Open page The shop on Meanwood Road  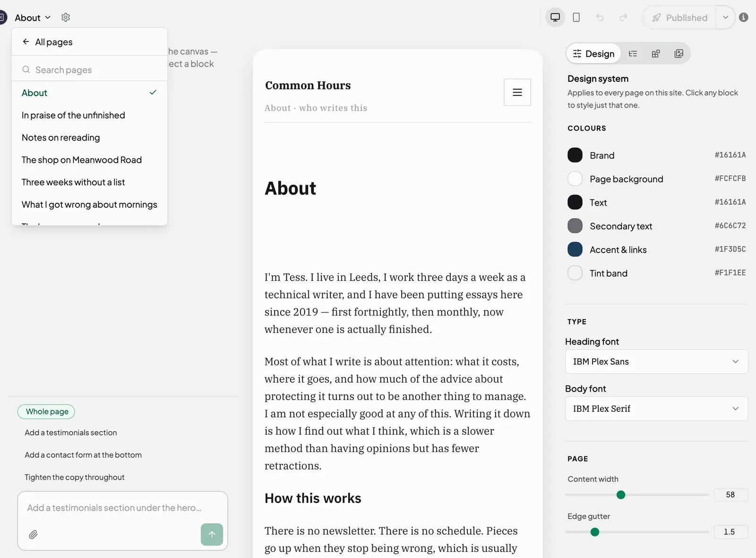pyautogui.click(x=90, y=160)
